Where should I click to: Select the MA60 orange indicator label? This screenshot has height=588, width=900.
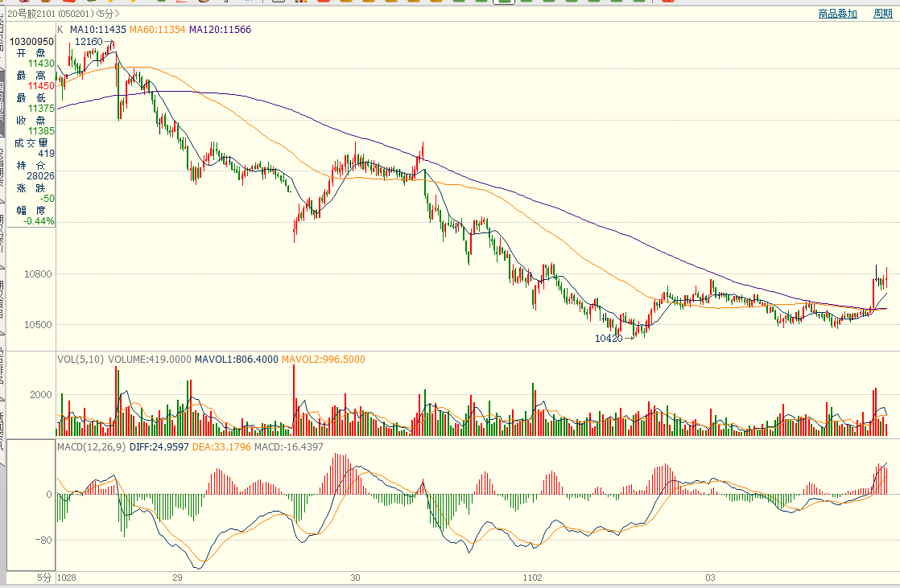coord(158,30)
